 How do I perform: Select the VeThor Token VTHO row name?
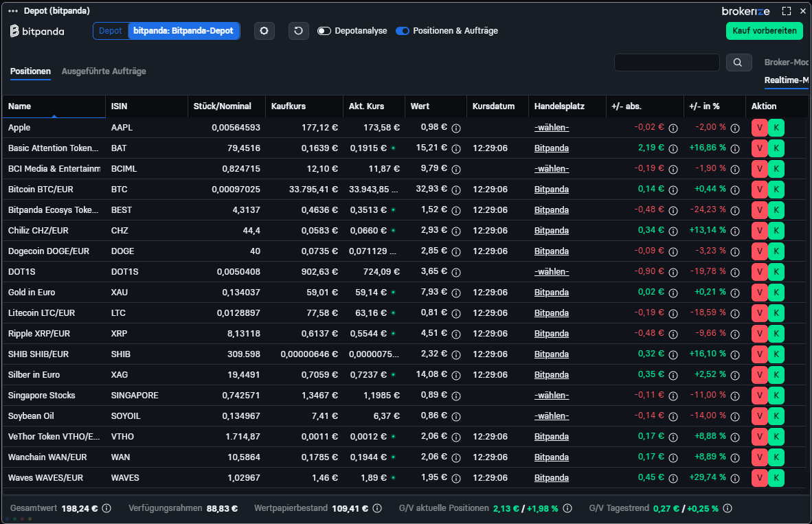click(x=54, y=437)
